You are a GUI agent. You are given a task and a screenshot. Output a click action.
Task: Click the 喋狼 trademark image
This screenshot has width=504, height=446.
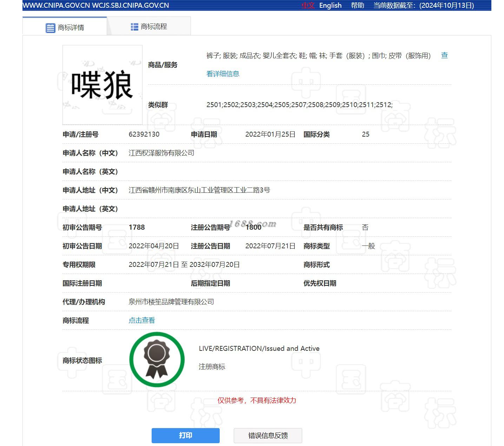(x=102, y=85)
